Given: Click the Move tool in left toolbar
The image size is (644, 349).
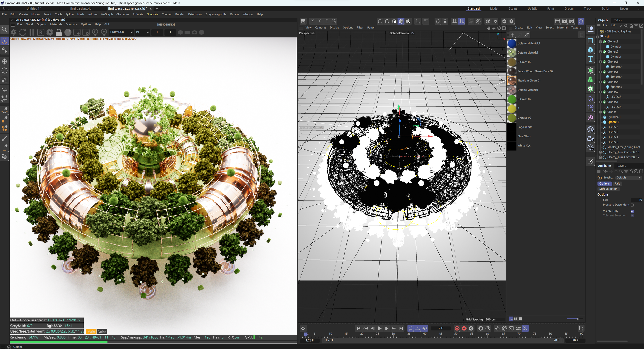Looking at the screenshot, I should [x=4, y=61].
